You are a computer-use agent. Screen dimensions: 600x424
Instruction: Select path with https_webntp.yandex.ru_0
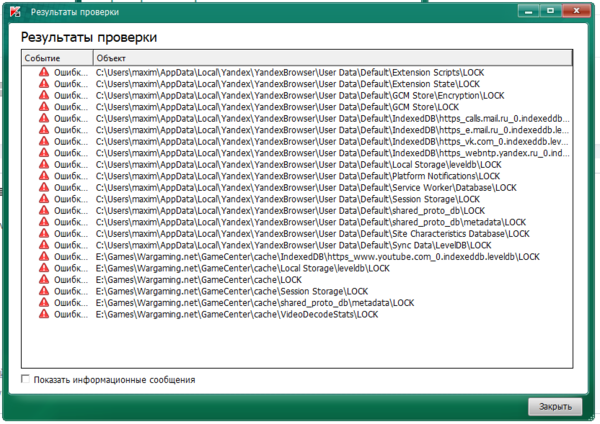pyautogui.click(x=333, y=153)
